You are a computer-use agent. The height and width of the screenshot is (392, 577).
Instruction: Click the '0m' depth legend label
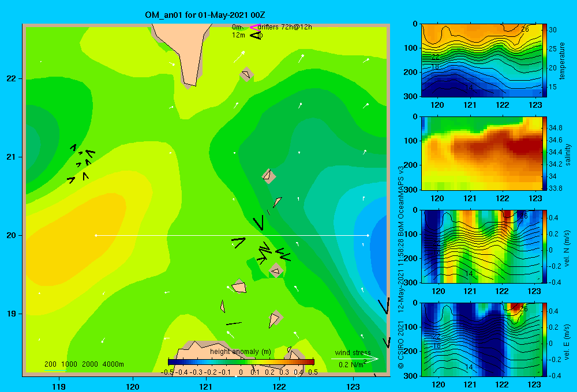pyautogui.click(x=237, y=27)
